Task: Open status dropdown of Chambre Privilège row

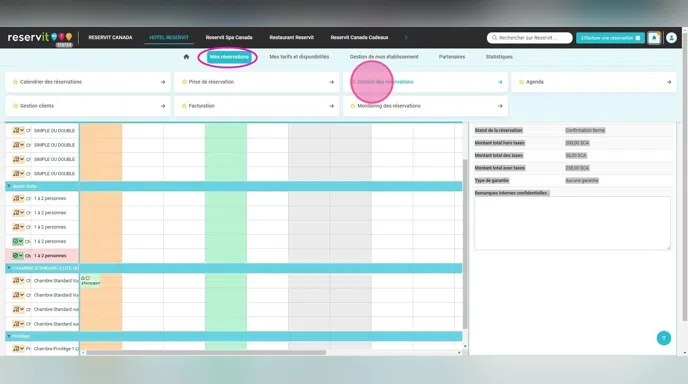Action: 18,348
